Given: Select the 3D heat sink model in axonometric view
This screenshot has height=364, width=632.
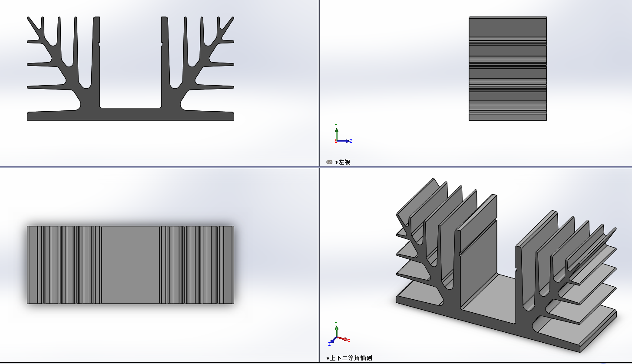Looking at the screenshot, I should pyautogui.click(x=506, y=265).
